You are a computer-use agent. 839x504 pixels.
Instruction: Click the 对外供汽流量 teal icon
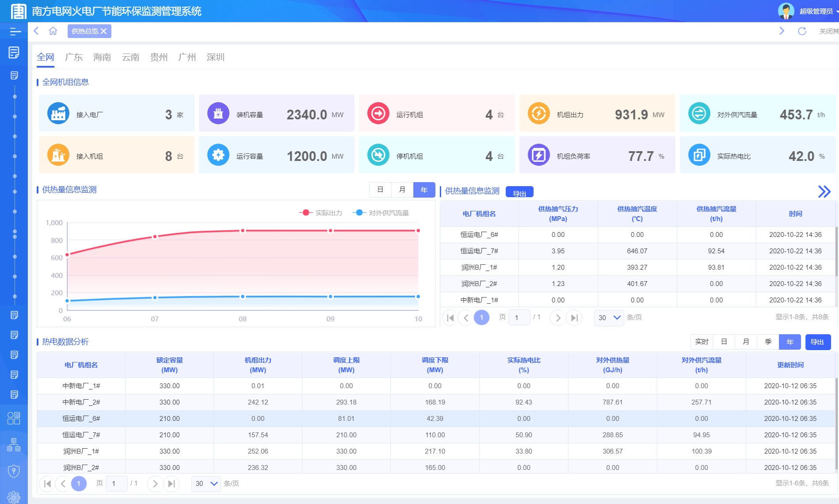point(699,114)
